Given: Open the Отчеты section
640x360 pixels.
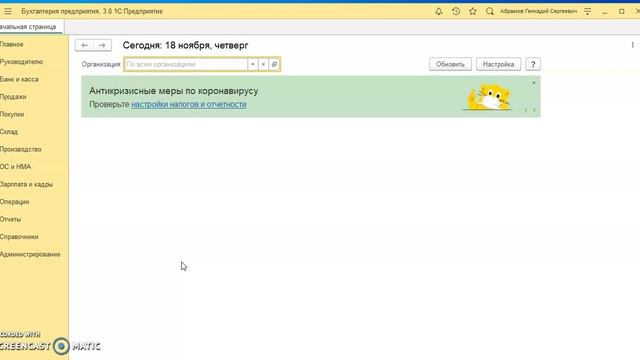Looking at the screenshot, I should pyautogui.click(x=10, y=220).
